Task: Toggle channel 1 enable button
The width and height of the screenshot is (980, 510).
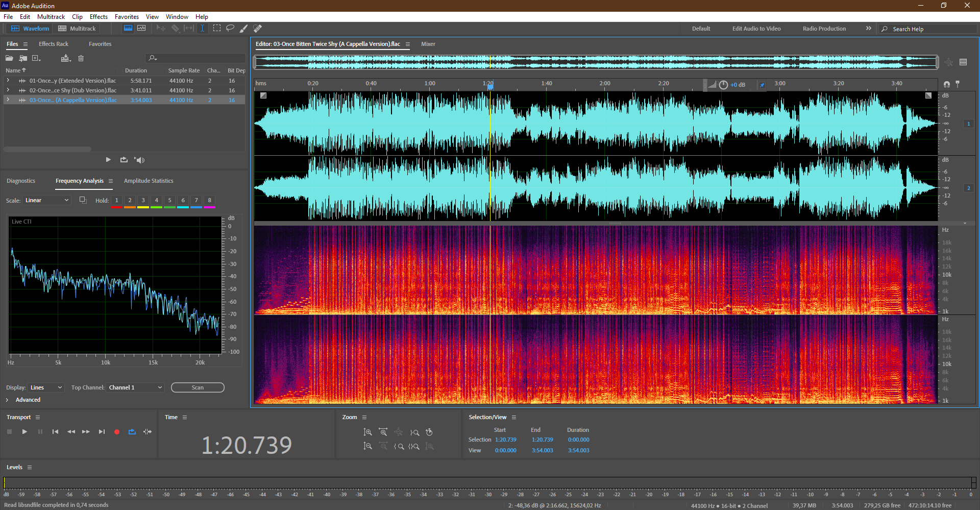Action: pos(968,124)
